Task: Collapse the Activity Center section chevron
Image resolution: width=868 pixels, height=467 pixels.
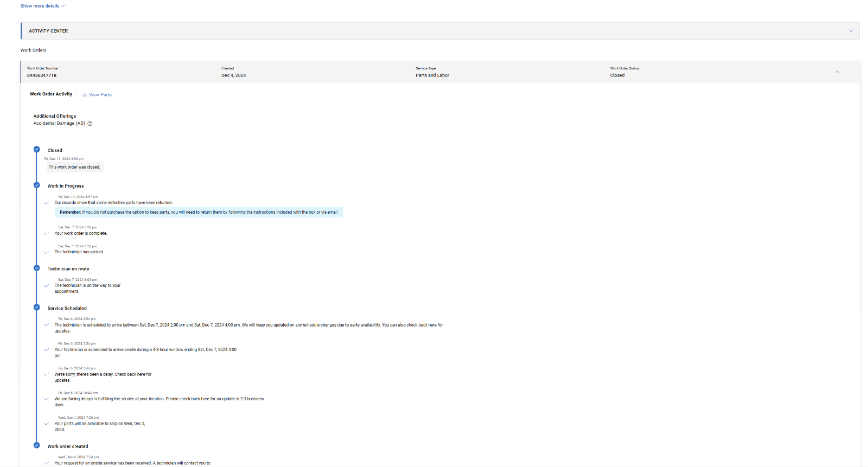Action: (851, 31)
